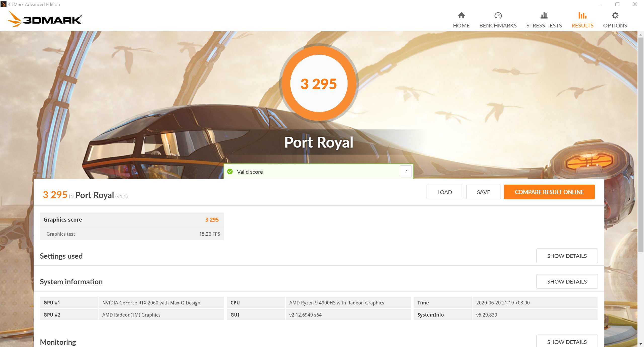Click the 'Graphics test' row label
644x347 pixels.
click(61, 234)
